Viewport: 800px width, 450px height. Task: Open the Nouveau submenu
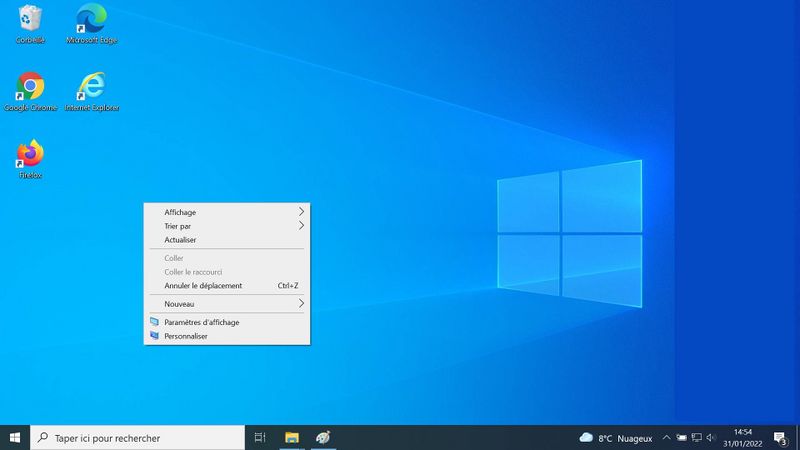227,304
